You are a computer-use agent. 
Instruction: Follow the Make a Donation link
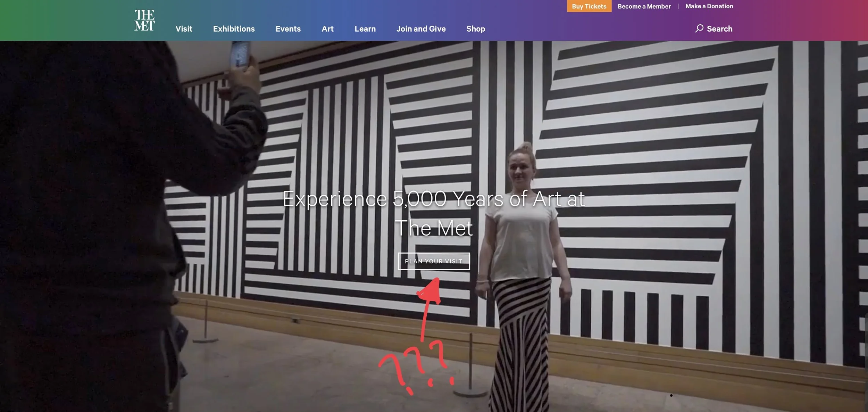(709, 6)
